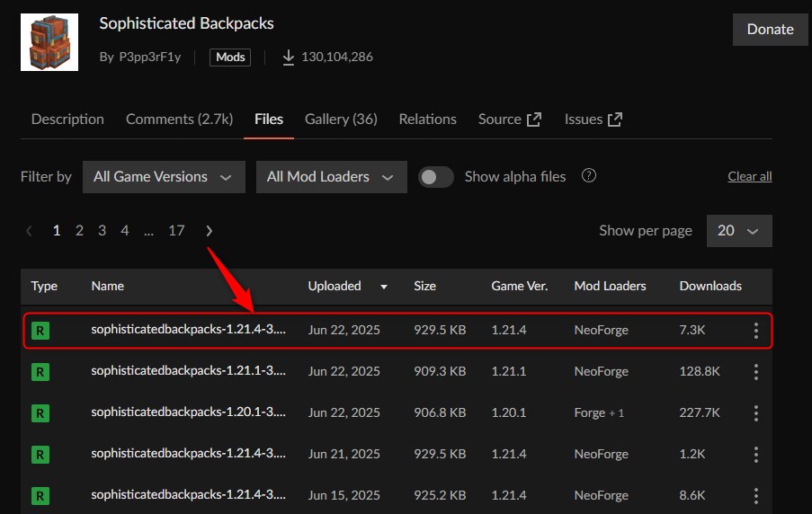Click the R release badge on 7.3K row
Image resolution: width=812 pixels, height=514 pixels.
40,331
